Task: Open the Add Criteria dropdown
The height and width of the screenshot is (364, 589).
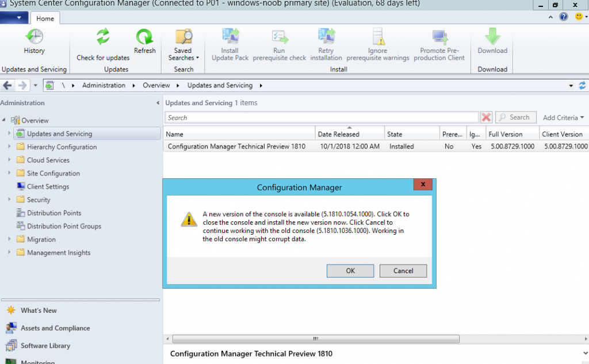Action: (x=563, y=117)
